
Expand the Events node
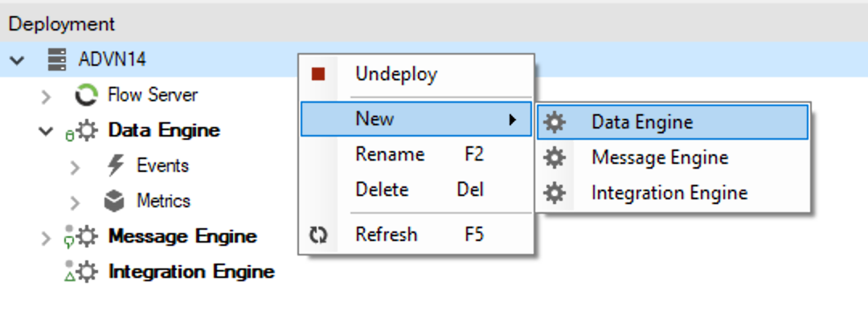[x=75, y=166]
